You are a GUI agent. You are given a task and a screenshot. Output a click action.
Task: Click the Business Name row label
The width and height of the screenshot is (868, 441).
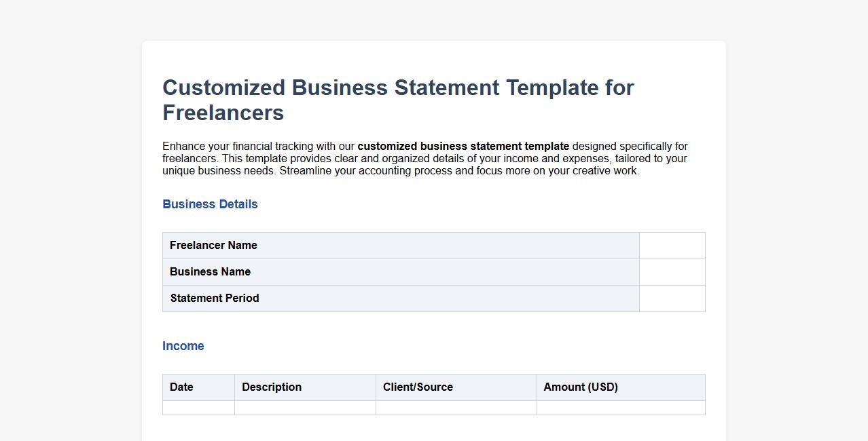pyautogui.click(x=210, y=271)
